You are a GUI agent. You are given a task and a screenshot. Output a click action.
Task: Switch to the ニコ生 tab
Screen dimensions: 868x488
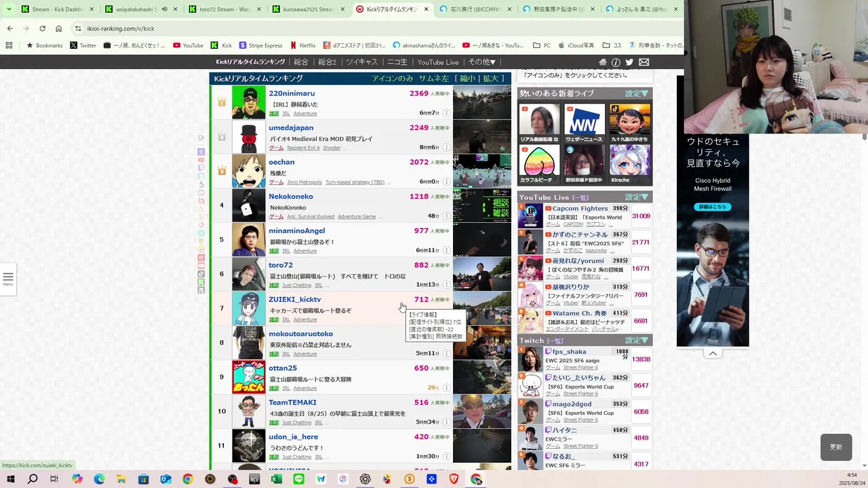tap(397, 62)
